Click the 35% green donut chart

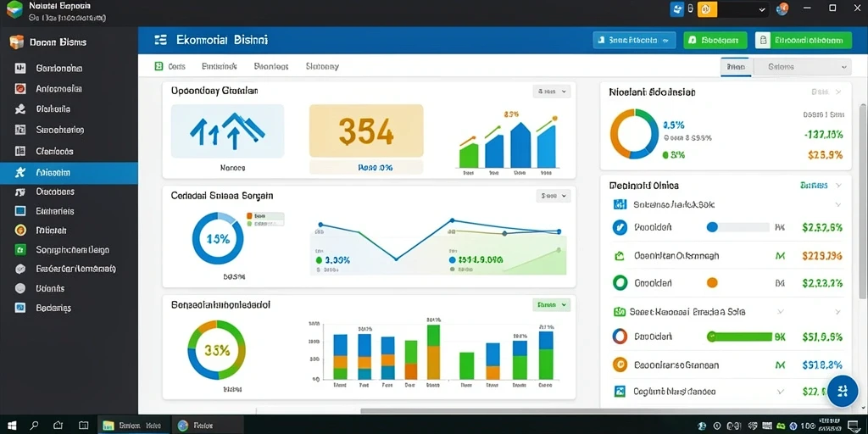pyautogui.click(x=216, y=349)
